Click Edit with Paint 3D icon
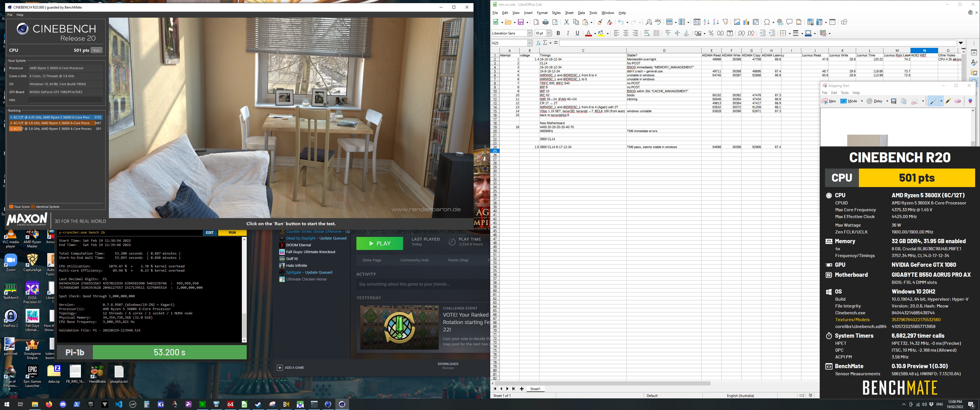Screen dimensions: 980x410 (970, 101)
